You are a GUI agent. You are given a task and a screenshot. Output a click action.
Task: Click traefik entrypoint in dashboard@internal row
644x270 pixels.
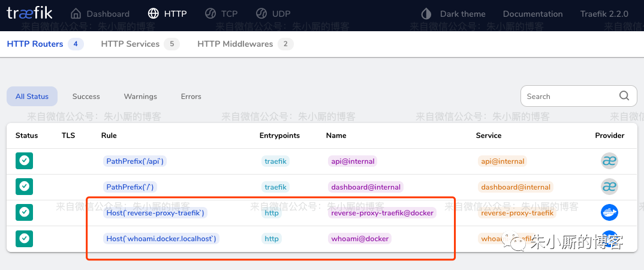[275, 187]
